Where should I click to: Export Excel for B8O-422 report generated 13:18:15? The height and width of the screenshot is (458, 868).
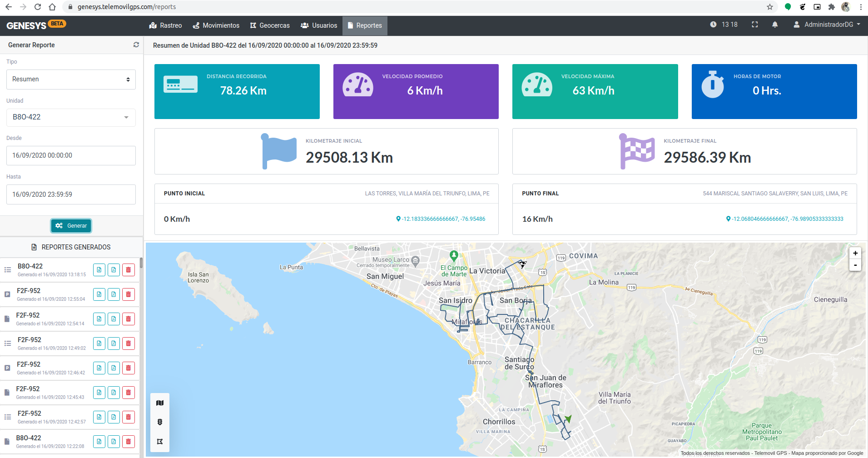pyautogui.click(x=99, y=270)
